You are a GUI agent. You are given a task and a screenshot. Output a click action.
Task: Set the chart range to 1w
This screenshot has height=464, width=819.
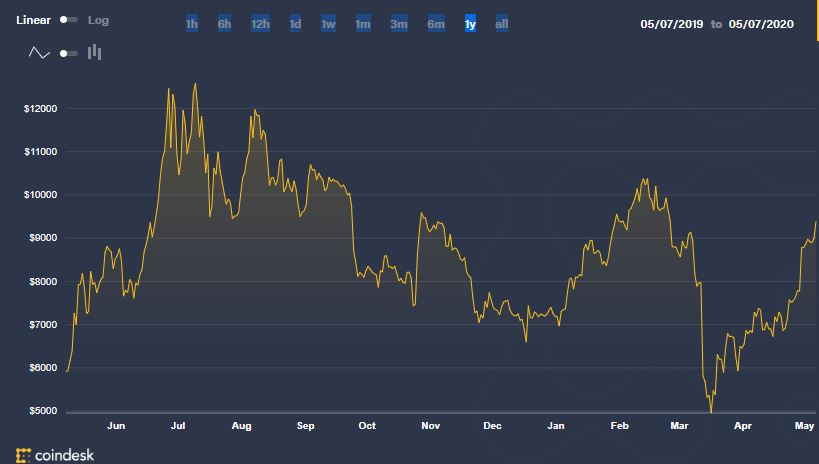point(328,24)
